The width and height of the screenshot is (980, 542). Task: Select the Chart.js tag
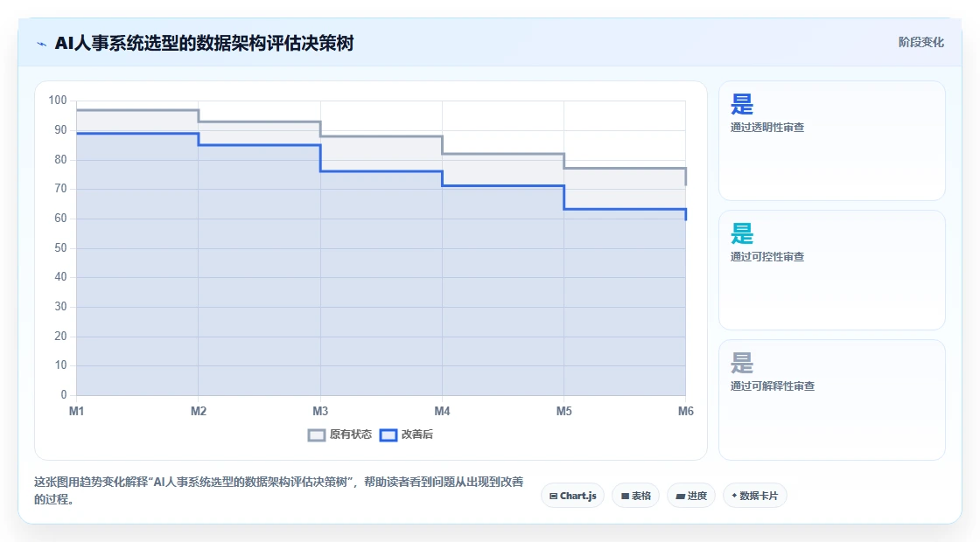point(572,496)
